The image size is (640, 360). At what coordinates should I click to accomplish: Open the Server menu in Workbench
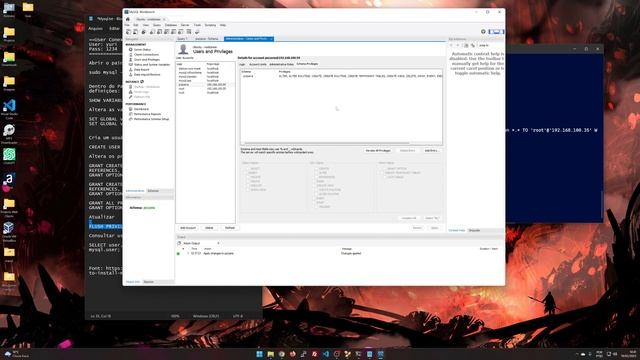pos(185,25)
